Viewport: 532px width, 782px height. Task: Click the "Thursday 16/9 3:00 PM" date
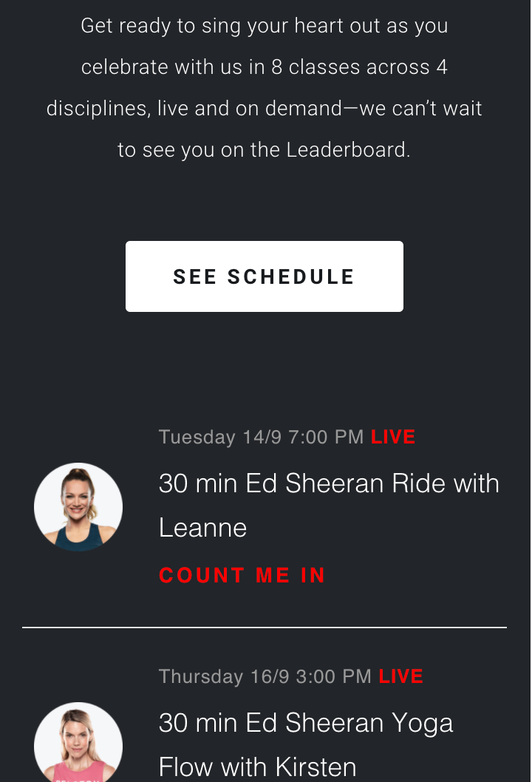point(265,676)
